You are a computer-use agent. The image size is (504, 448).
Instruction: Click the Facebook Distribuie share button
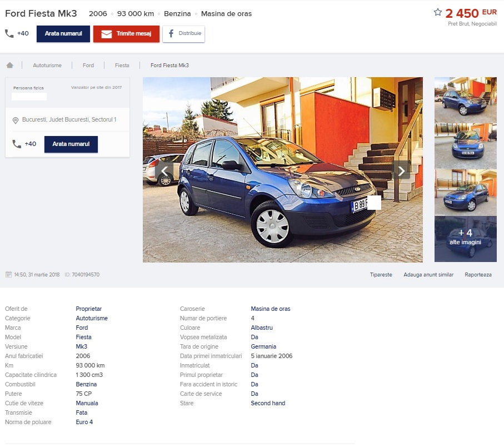click(183, 33)
